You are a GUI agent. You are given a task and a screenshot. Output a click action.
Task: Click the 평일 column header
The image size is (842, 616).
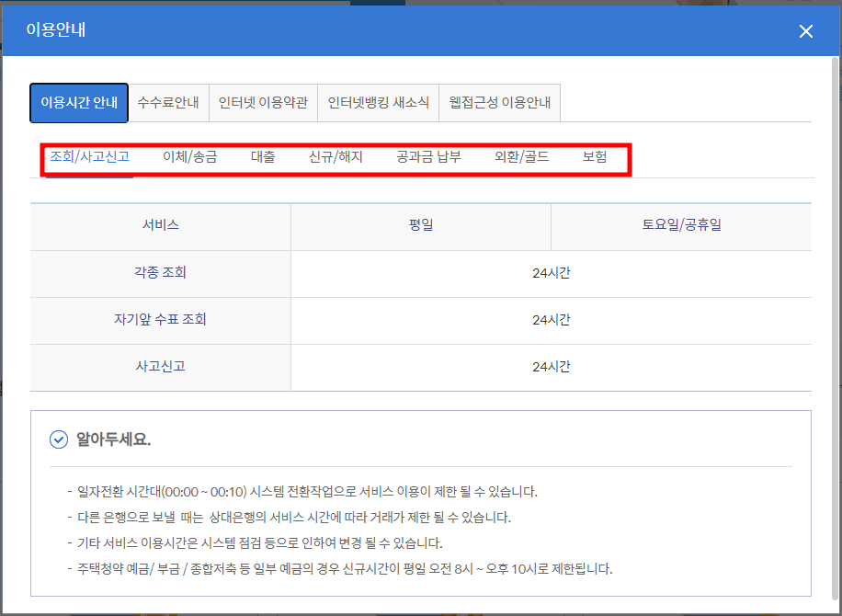click(x=420, y=225)
